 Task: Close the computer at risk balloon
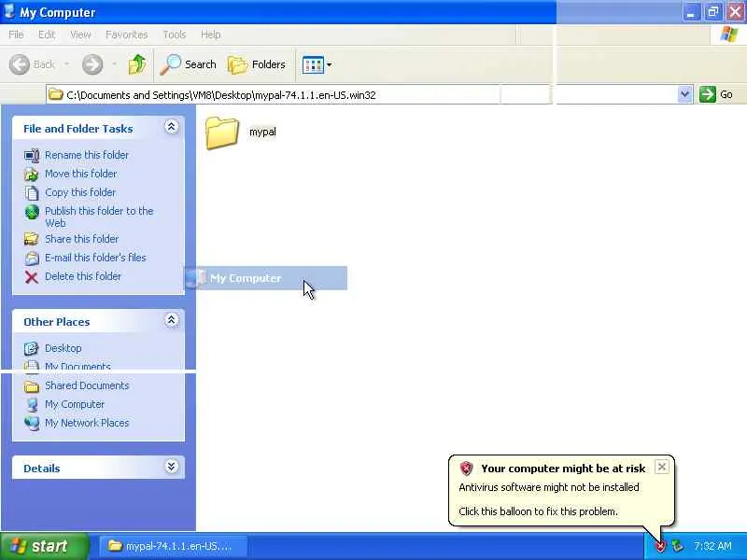(662, 468)
